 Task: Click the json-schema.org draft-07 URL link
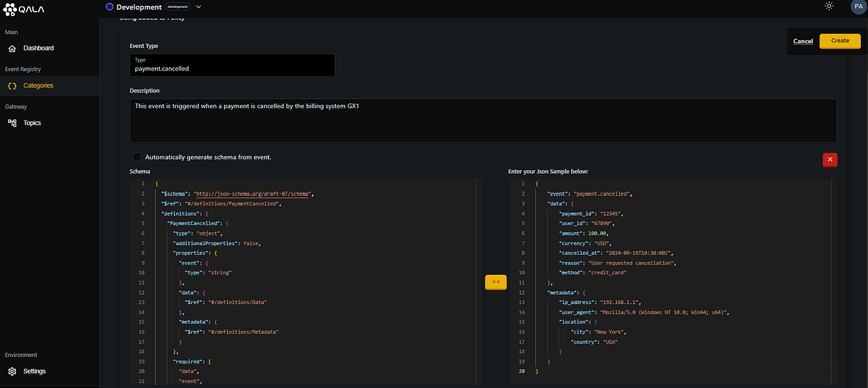point(253,194)
